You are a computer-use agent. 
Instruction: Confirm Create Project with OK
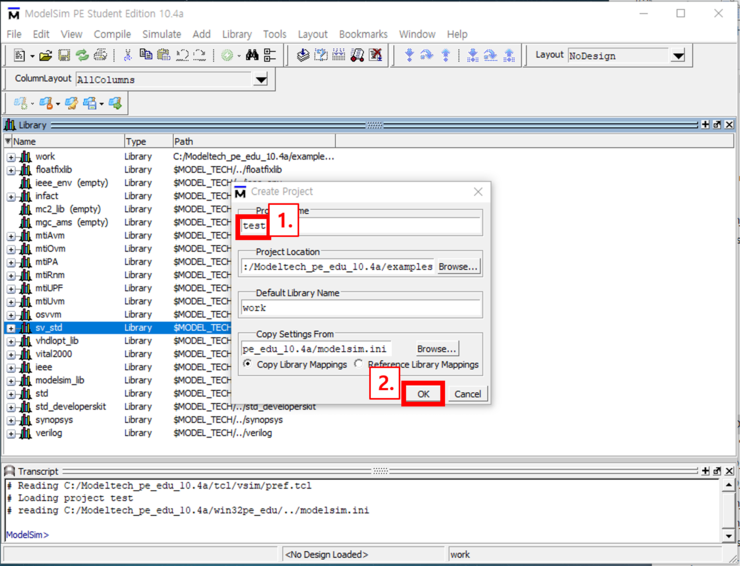(x=423, y=394)
